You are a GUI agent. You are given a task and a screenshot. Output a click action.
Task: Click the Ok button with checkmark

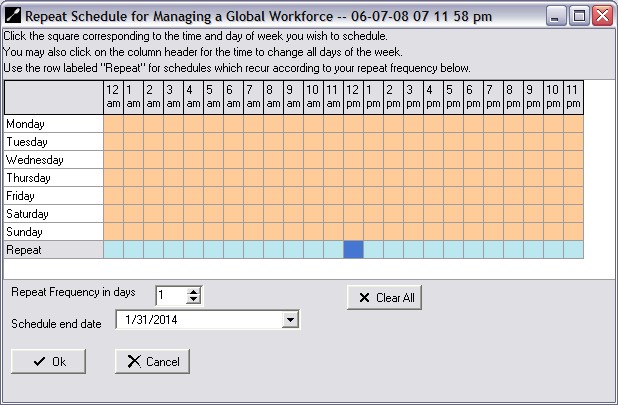click(x=48, y=361)
